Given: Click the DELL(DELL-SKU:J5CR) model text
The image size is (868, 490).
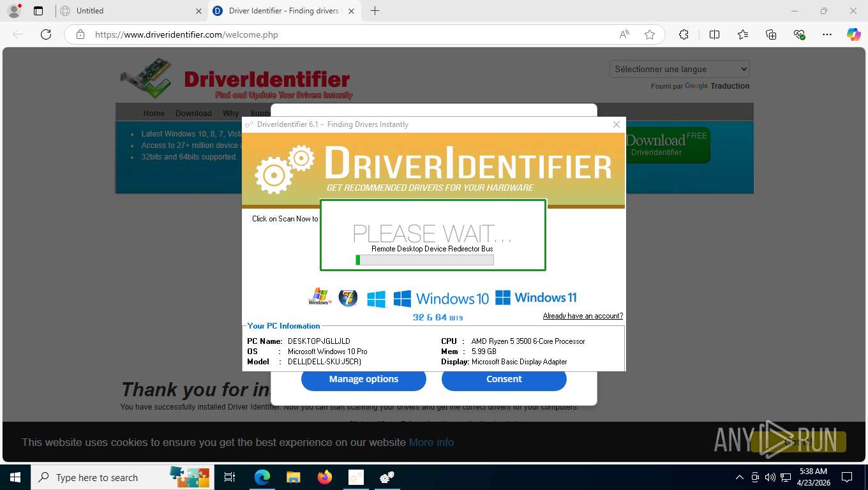Looking at the screenshot, I should tap(324, 362).
